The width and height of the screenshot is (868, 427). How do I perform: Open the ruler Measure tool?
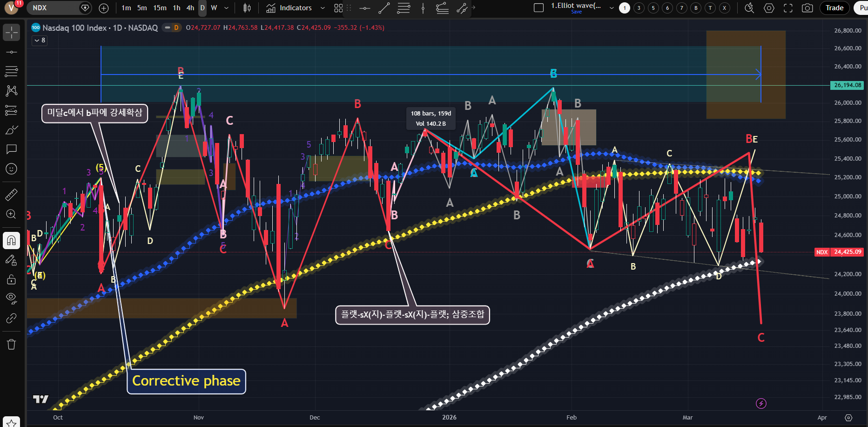tap(11, 195)
